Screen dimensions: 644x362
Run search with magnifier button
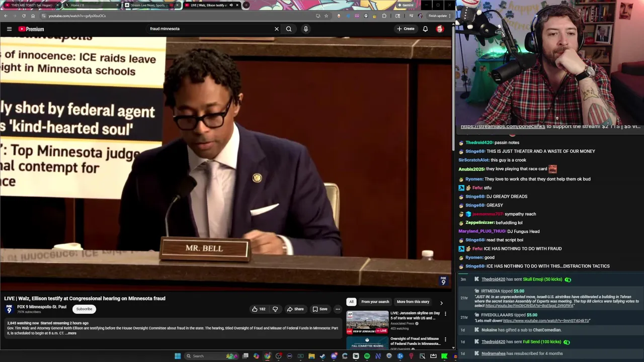click(289, 29)
